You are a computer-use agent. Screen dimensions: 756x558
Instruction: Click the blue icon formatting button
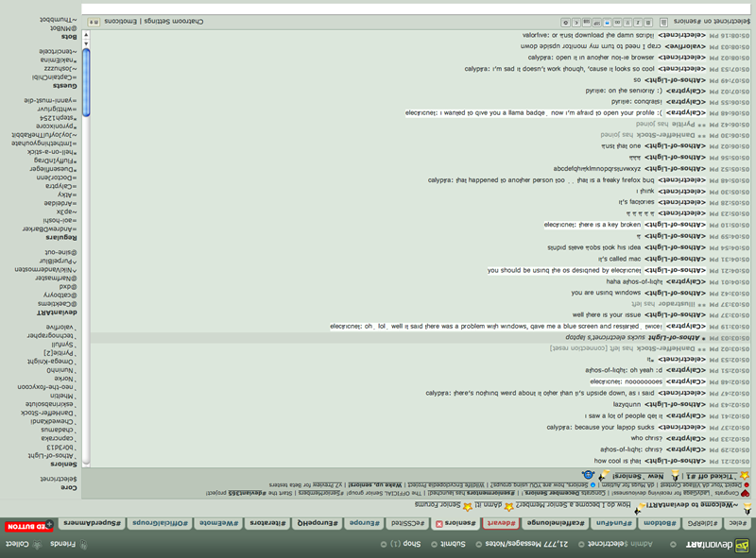click(607, 22)
